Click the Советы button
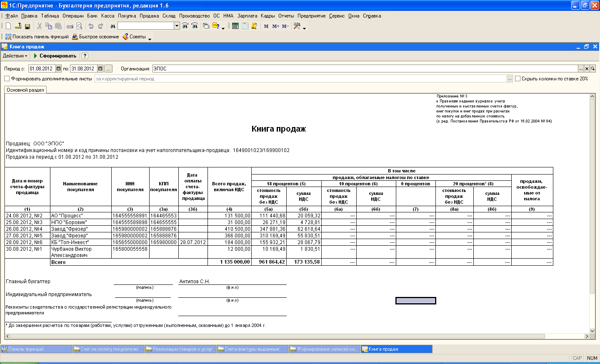This screenshot has width=600, height=364. (x=134, y=37)
